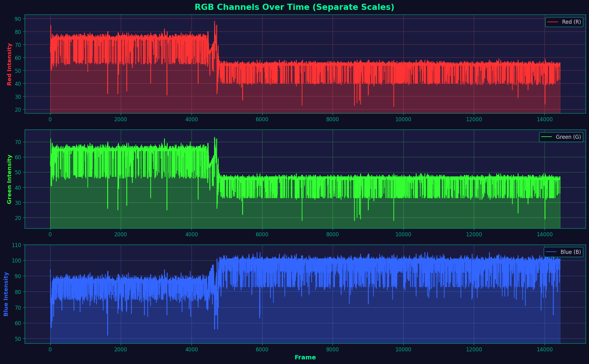Click the 4000 frame tick under the red plot
Viewport: 589px width, 364px height.
(x=191, y=119)
